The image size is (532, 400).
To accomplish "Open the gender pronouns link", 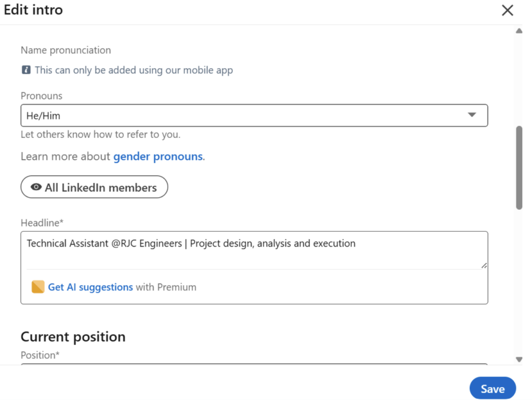I will pos(158,157).
